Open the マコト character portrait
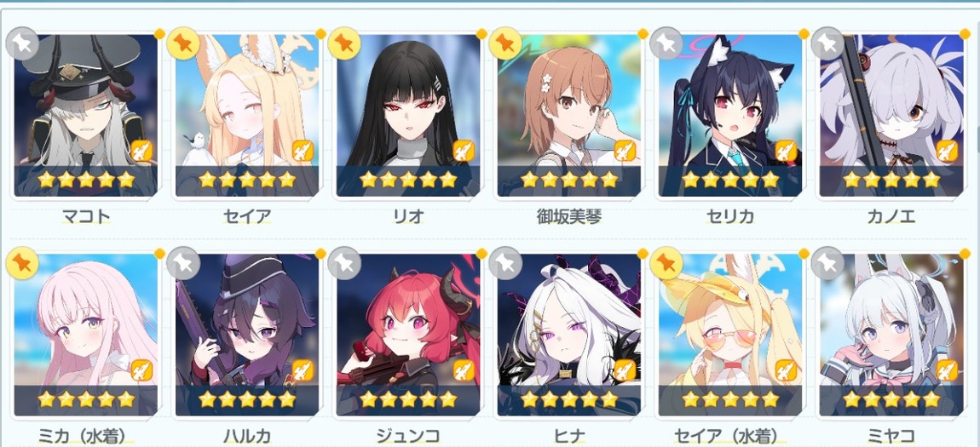 pos(85,116)
